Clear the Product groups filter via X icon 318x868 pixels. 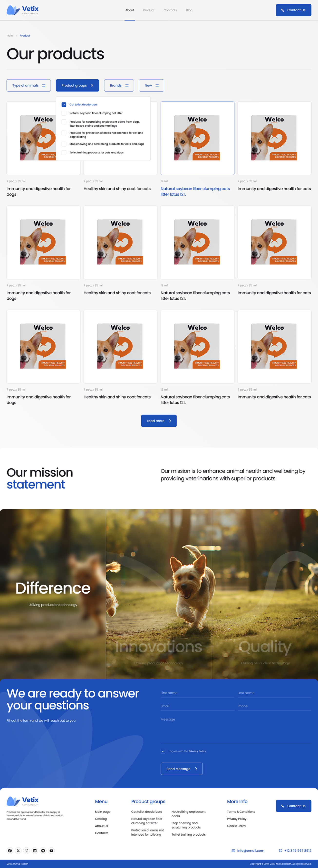92,85
